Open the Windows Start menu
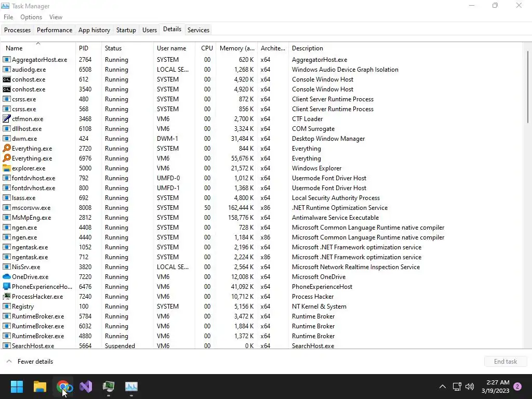The height and width of the screenshot is (399, 532). [17, 387]
